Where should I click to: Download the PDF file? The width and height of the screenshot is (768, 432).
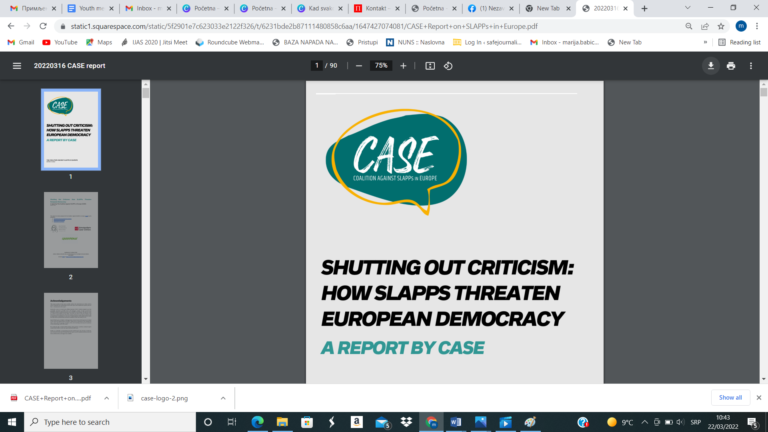pos(711,66)
